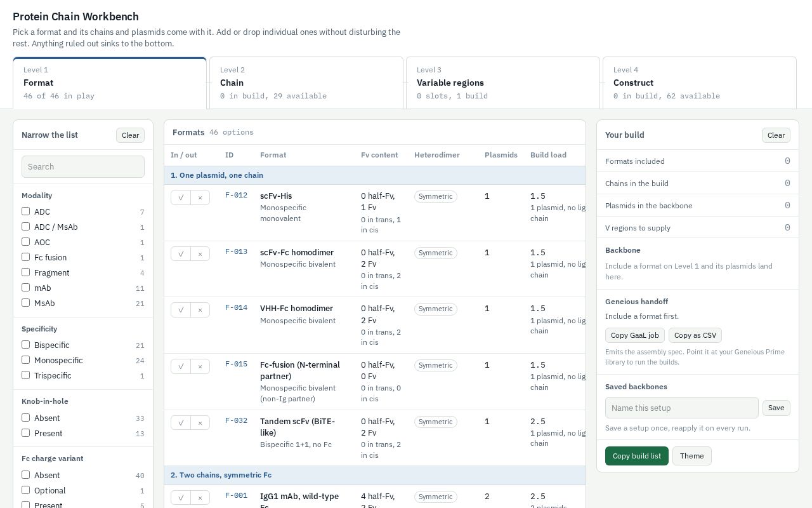Viewport: 812px width, 508px height.
Task: Click Copy GaaL job button
Action: tap(635, 335)
